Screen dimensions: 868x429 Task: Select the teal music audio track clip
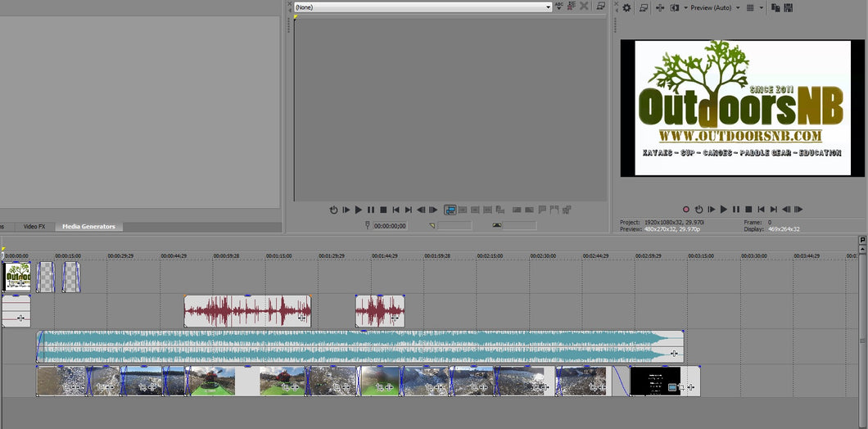pyautogui.click(x=359, y=346)
